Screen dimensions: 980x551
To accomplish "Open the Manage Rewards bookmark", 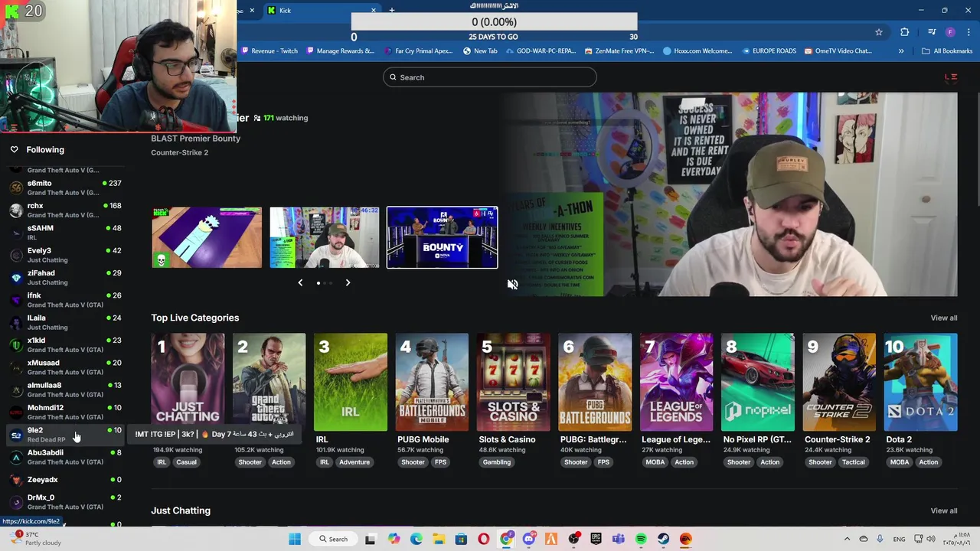I will [x=340, y=51].
